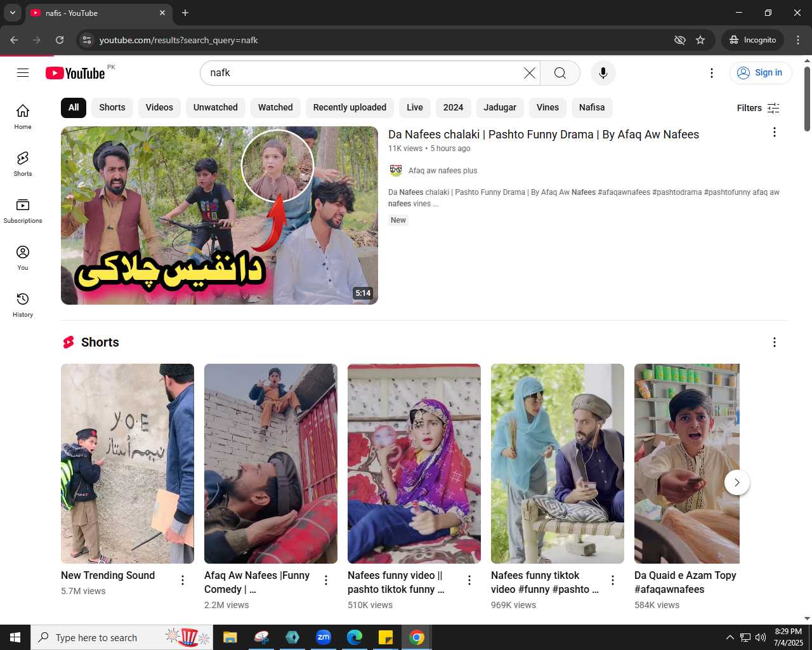Select the Vines filter chip
Image resolution: width=812 pixels, height=650 pixels.
(547, 107)
